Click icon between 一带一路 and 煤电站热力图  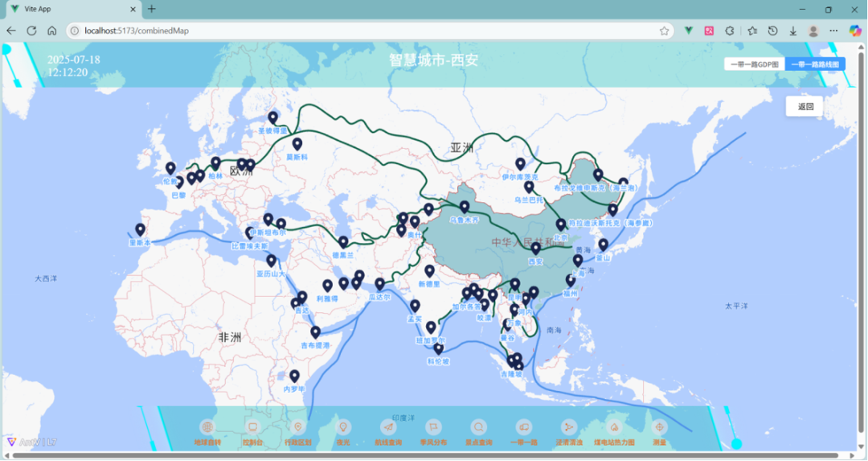pyautogui.click(x=568, y=427)
